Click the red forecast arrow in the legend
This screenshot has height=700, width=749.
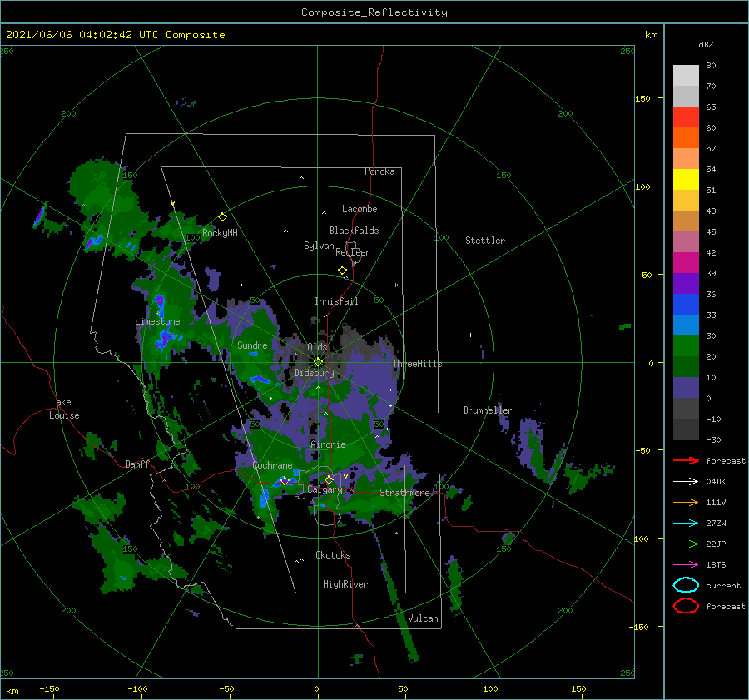(x=686, y=460)
